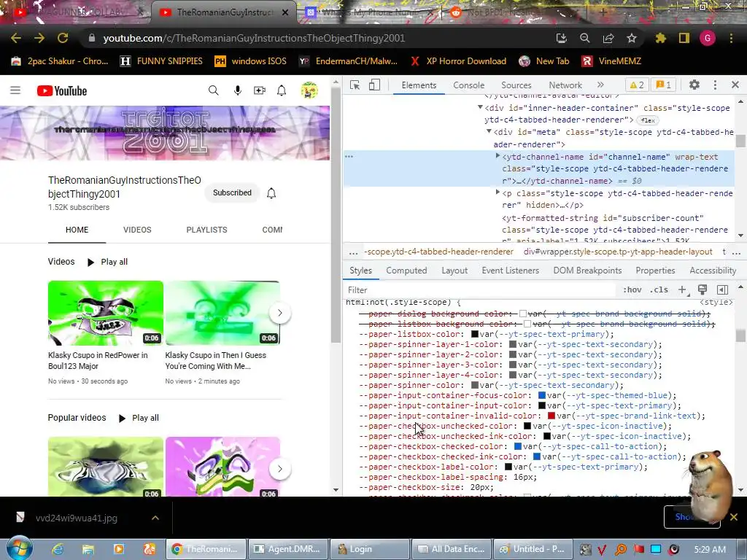This screenshot has height=560, width=747.
Task: Collapse the inner-header-container div node
Action: click(x=480, y=108)
